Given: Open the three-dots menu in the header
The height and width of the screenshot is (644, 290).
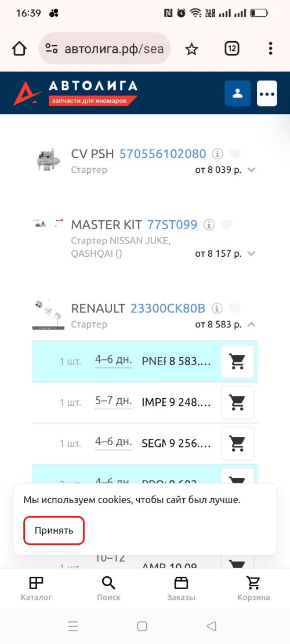Looking at the screenshot, I should 267,94.
